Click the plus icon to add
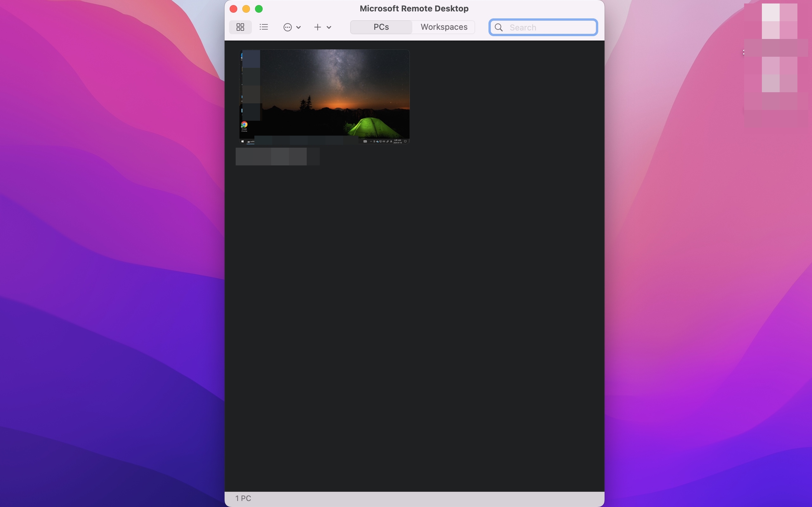812x507 pixels. coord(318,27)
